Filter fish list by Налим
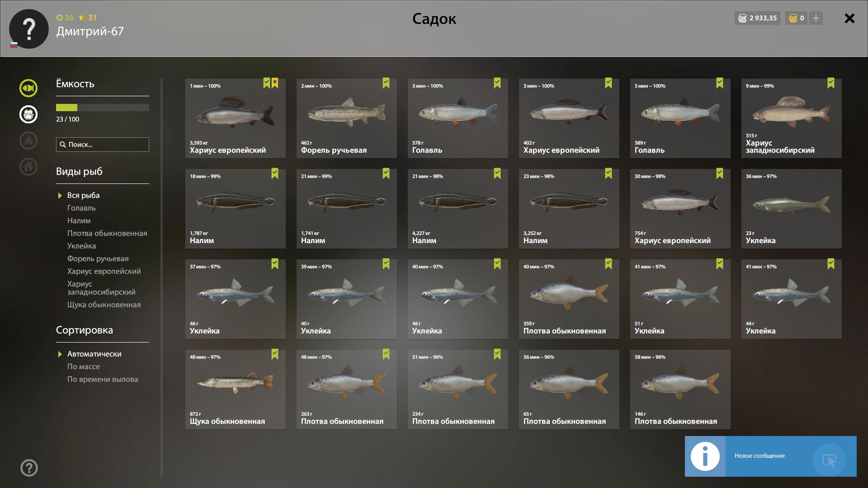The image size is (868, 488). 79,221
